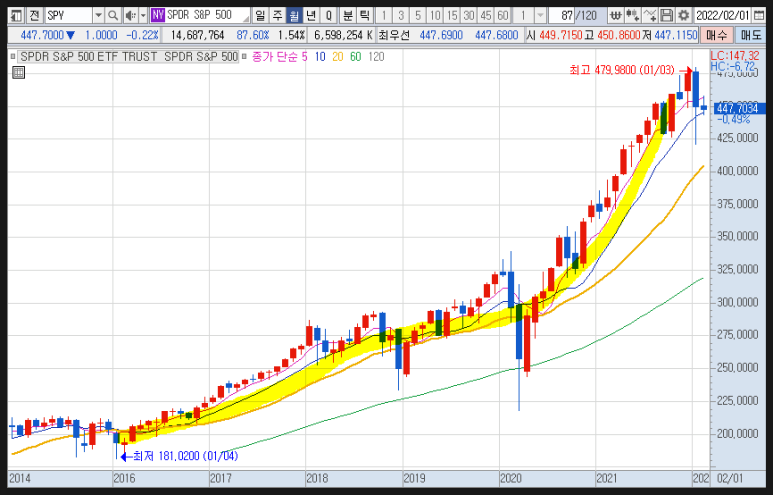Click the LC:147.32 indicator text
Image resolution: width=773 pixels, height=495 pixels.
click(x=735, y=57)
